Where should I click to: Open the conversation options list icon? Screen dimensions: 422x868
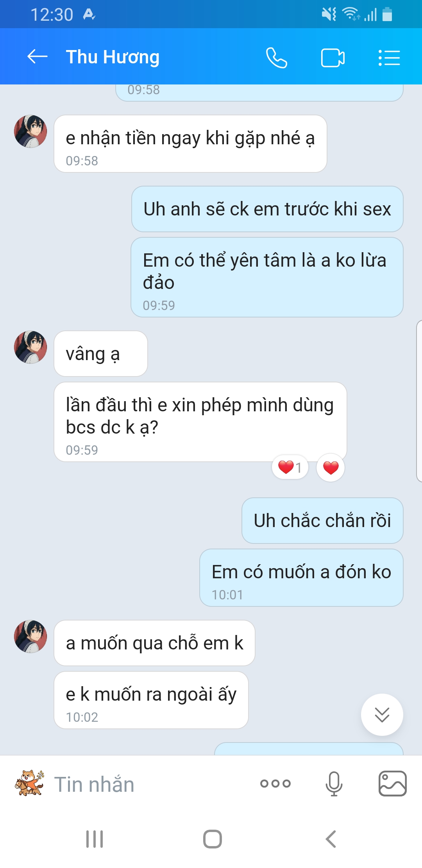click(x=389, y=58)
